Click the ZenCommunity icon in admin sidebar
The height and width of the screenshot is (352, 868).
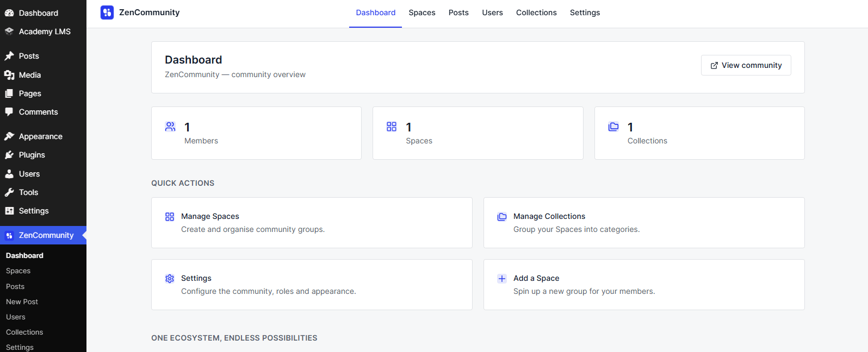pyautogui.click(x=9, y=235)
